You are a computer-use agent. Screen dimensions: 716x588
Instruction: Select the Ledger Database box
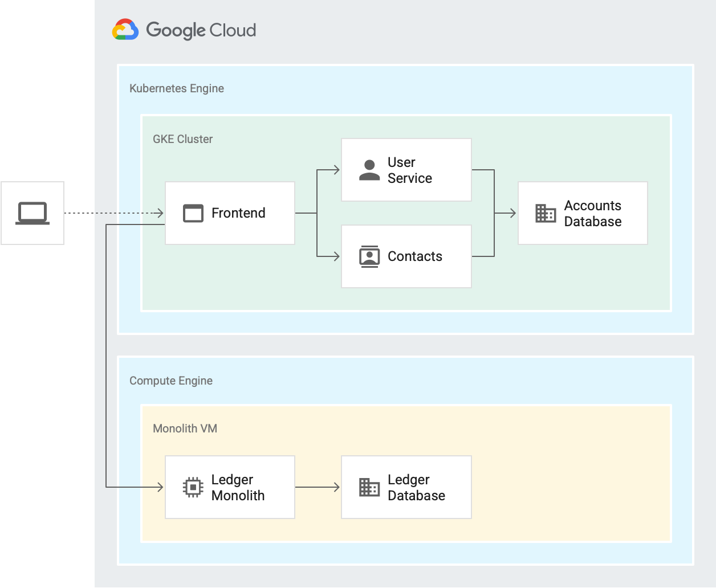tap(406, 487)
